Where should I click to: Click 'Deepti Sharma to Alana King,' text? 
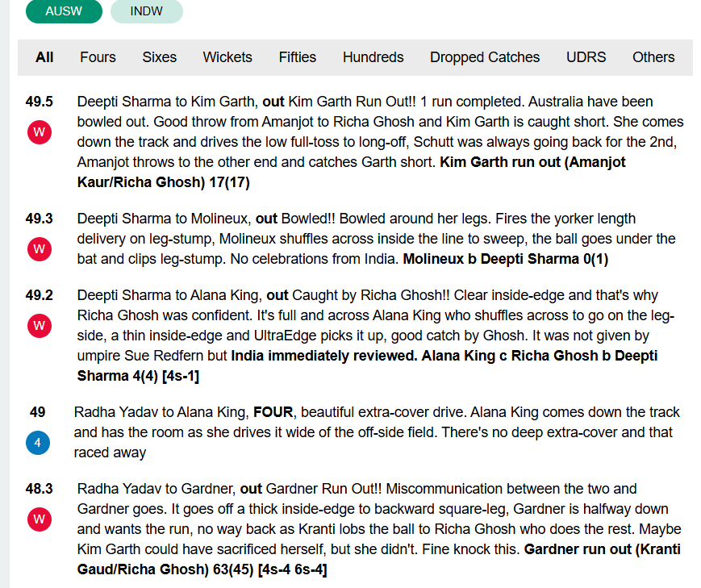tap(170, 295)
